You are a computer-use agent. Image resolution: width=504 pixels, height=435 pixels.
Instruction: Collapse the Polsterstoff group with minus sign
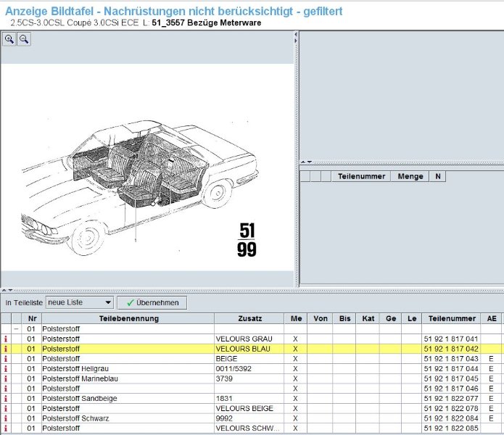tap(16, 328)
